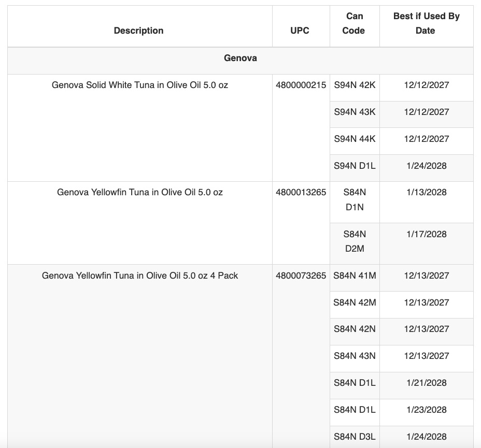
Task: Click Genova Solid White Tuna description cell
Action: [x=140, y=85]
